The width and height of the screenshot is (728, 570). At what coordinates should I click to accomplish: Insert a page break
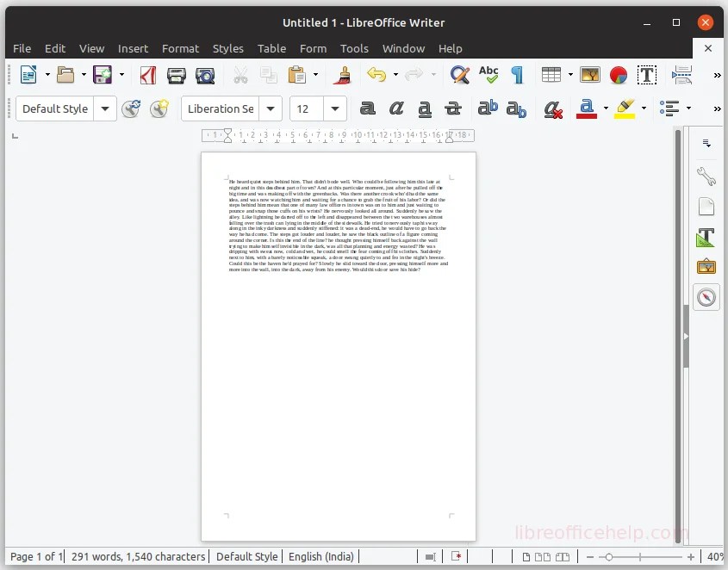pos(681,75)
